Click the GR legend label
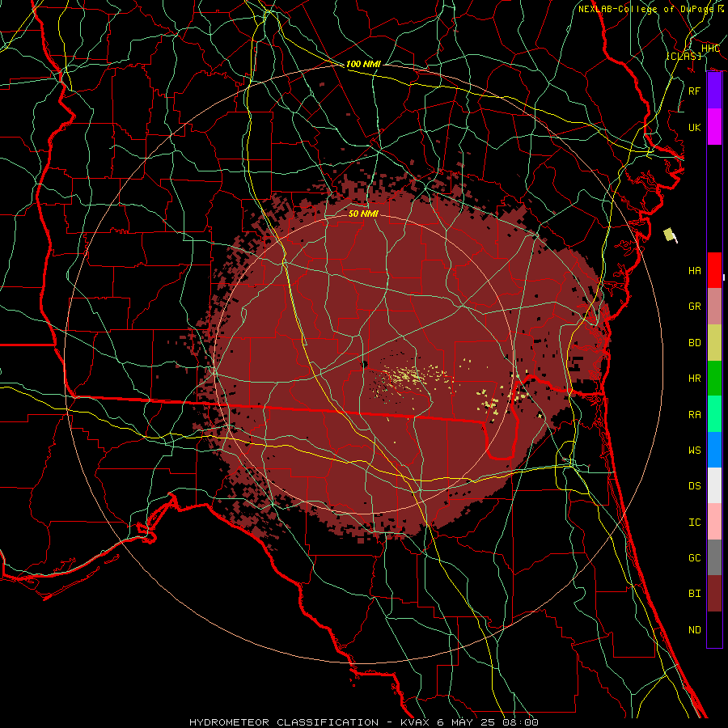Screen dimensions: 728x728 point(694,307)
